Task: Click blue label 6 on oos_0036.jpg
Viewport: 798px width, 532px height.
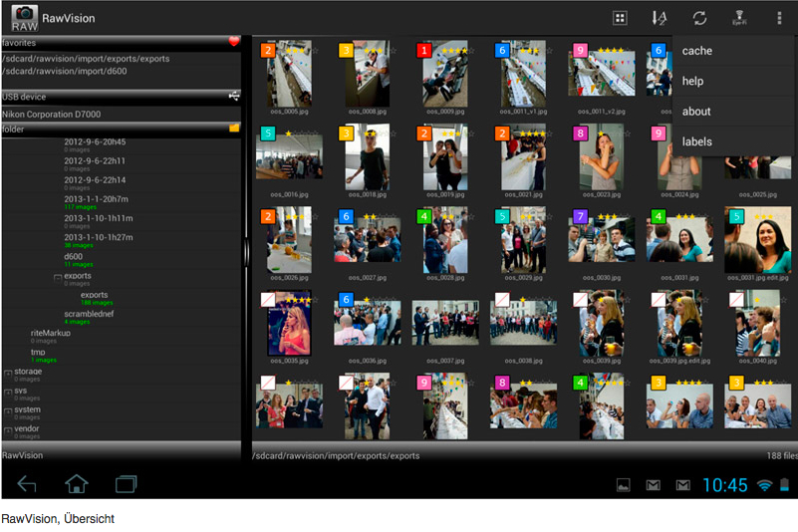Action: coord(346,299)
